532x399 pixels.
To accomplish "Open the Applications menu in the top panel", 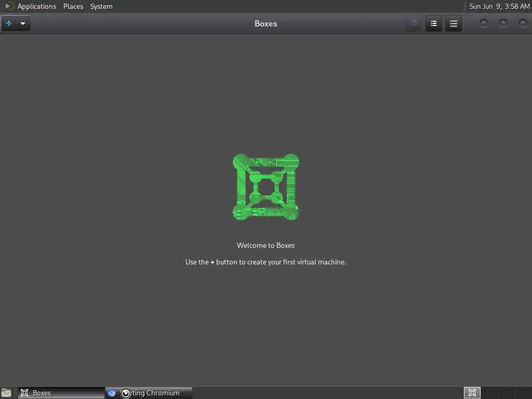I will click(37, 6).
